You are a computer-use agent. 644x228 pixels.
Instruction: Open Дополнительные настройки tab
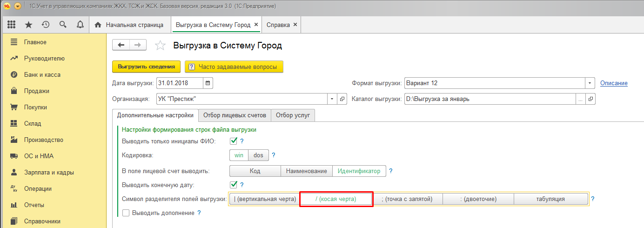155,115
